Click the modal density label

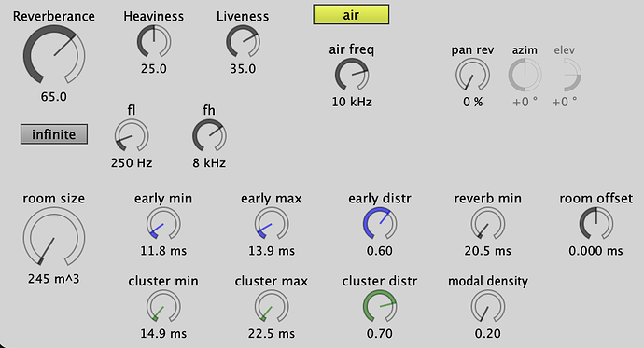[488, 282]
